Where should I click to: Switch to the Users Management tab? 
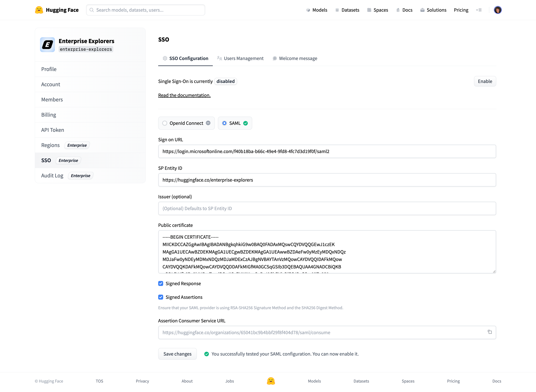coord(240,58)
